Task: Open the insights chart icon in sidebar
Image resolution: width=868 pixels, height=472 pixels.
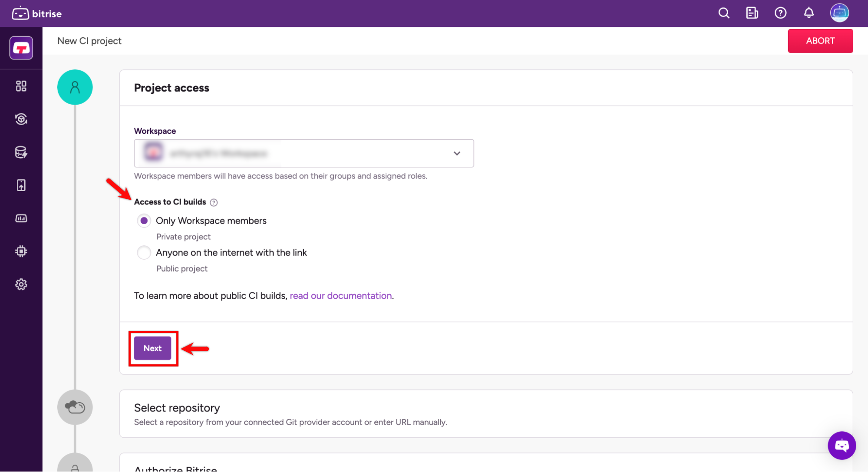Action: click(21, 218)
